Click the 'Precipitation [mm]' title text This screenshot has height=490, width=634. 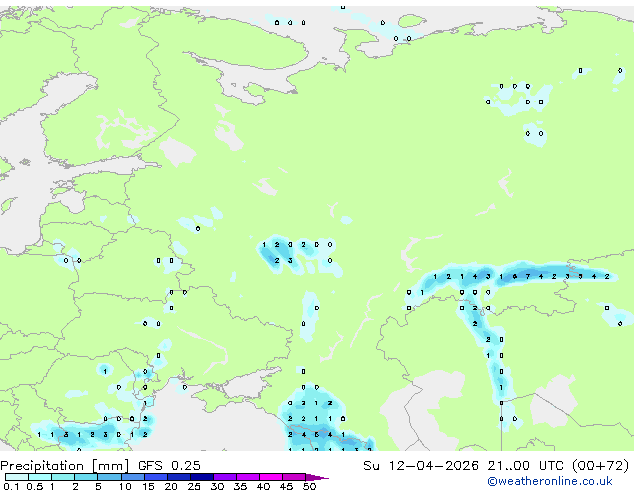[x=65, y=466]
